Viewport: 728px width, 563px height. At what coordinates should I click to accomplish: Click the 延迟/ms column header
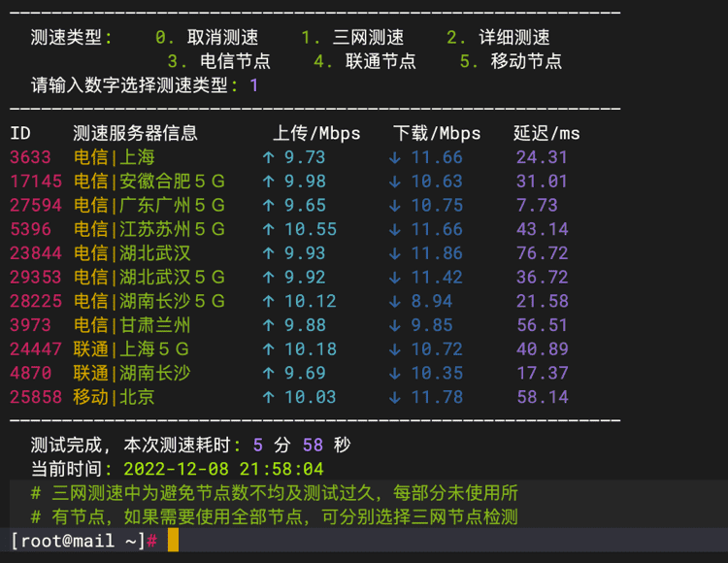click(x=546, y=134)
